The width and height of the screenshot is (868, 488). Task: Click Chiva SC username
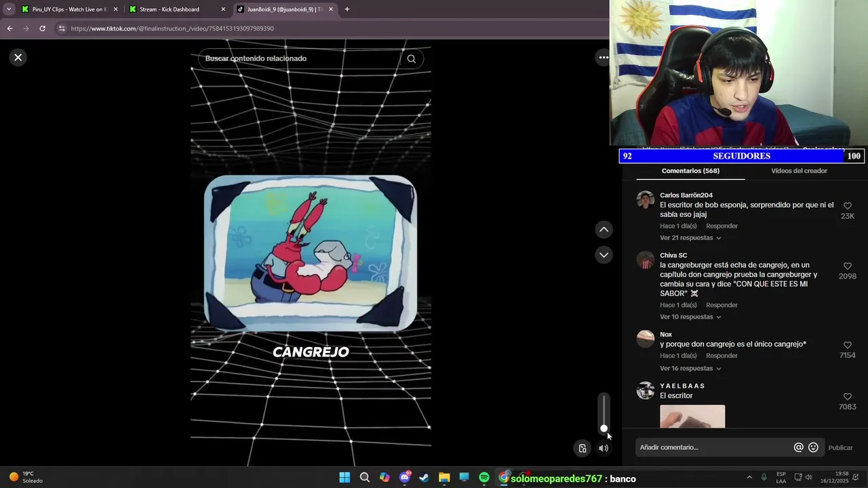673,256
